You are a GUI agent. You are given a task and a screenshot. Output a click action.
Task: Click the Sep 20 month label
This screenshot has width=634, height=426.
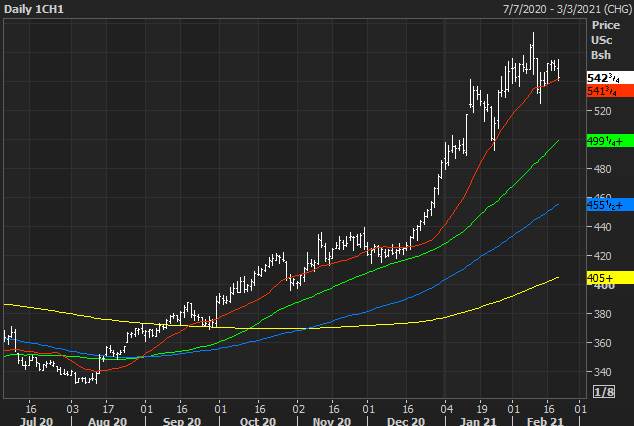pyautogui.click(x=182, y=421)
